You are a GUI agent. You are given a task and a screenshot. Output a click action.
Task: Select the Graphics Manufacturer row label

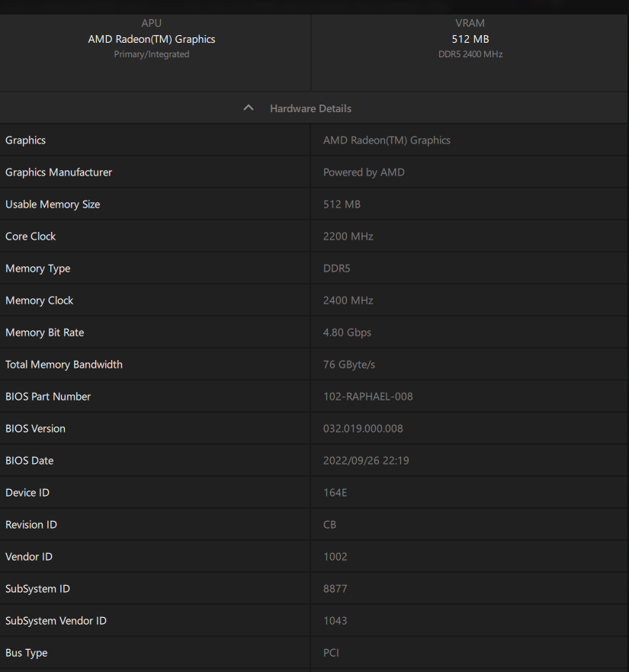pyautogui.click(x=59, y=172)
